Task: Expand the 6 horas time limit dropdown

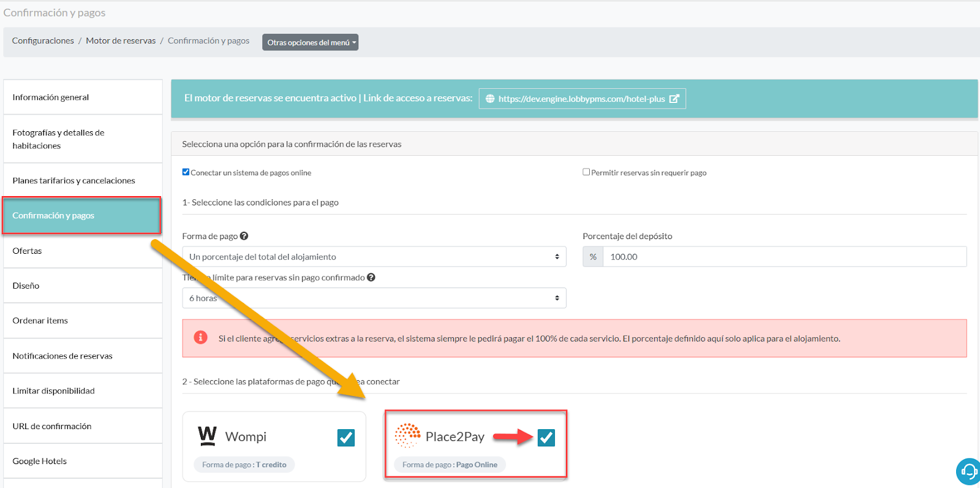Action: point(374,298)
